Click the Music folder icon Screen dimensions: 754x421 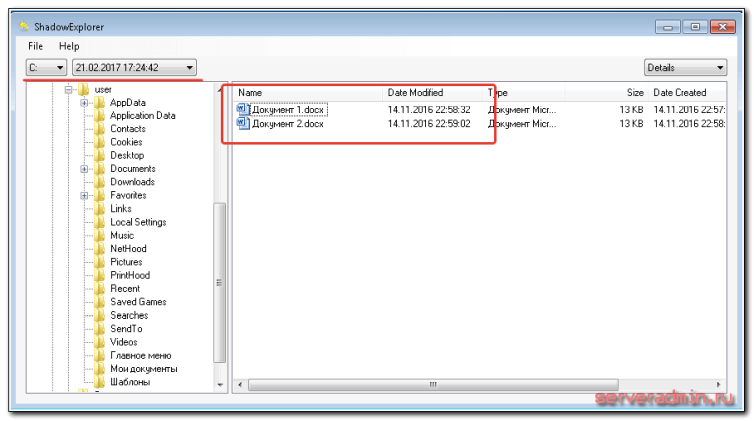point(100,235)
